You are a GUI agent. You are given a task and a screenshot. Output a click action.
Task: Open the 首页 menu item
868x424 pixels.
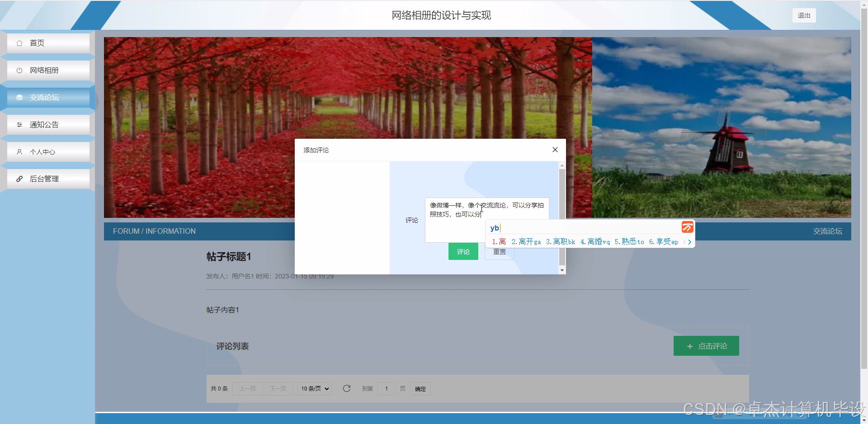pos(48,43)
